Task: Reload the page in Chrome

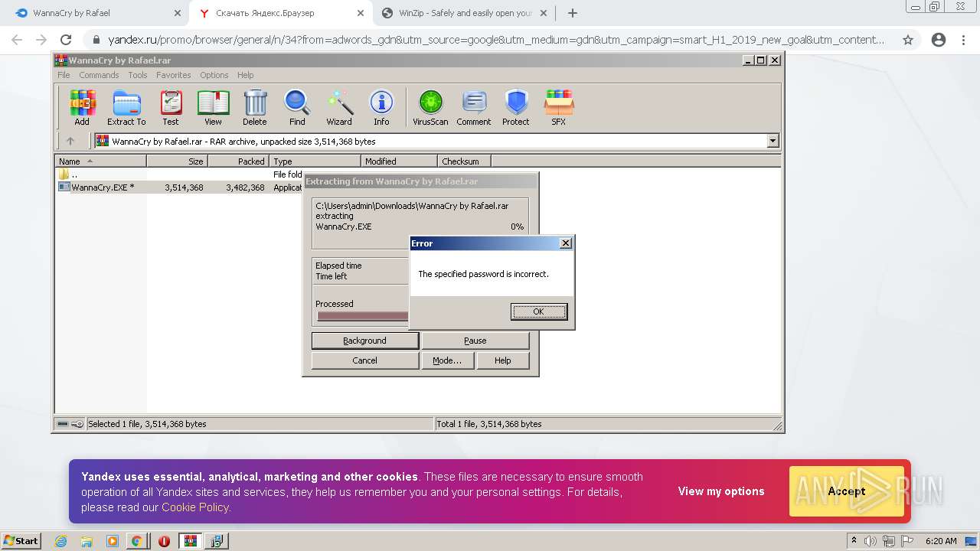Action: [66, 40]
